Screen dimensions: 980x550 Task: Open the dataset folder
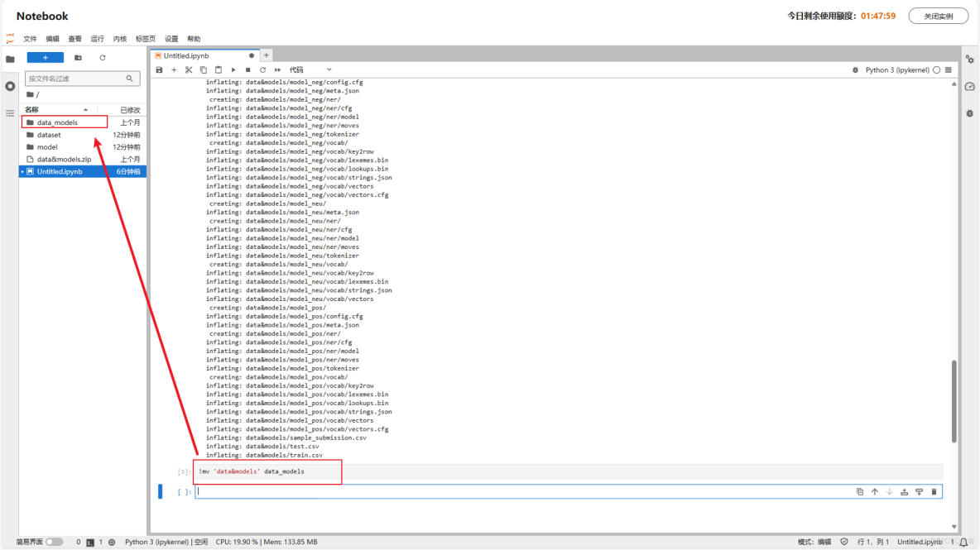pos(83,135)
